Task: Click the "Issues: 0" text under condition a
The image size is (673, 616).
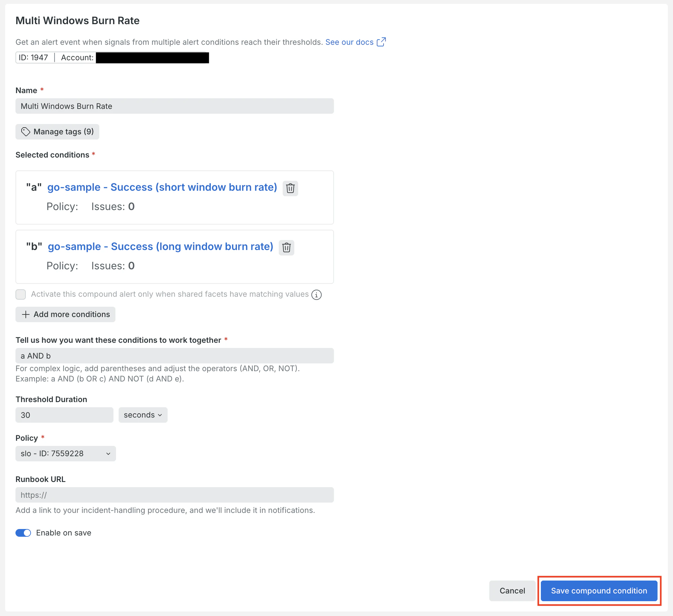Action: pos(113,207)
